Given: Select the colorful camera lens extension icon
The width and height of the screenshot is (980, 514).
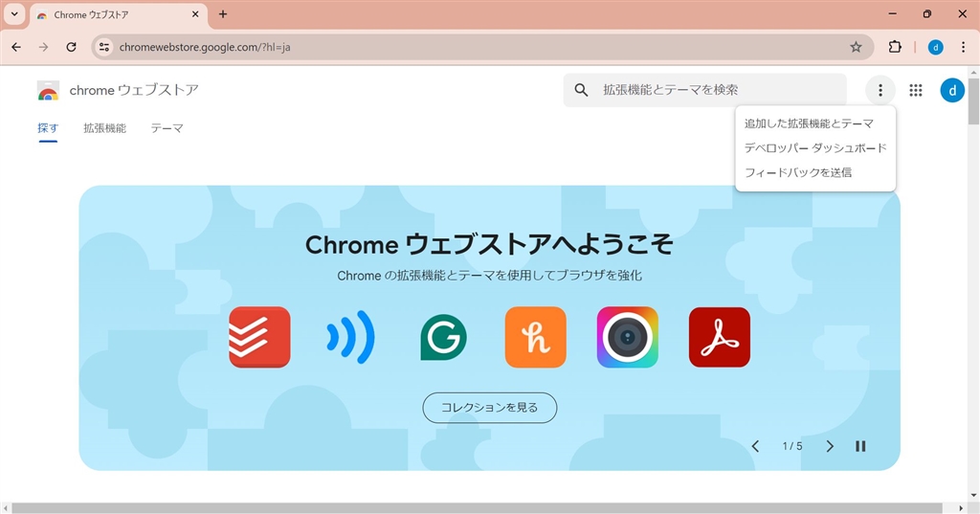Looking at the screenshot, I should [628, 337].
